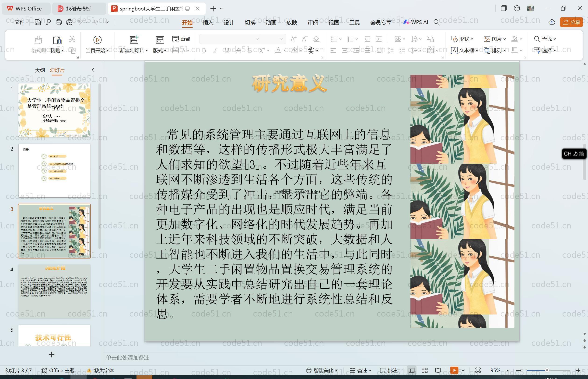The height and width of the screenshot is (379, 588).
Task: Click the Cut scissors icon
Action: pyautogui.click(x=72, y=39)
